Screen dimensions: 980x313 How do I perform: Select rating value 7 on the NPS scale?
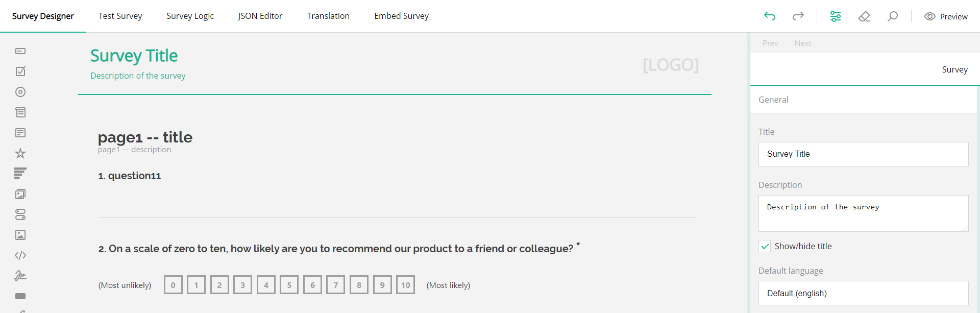[336, 284]
